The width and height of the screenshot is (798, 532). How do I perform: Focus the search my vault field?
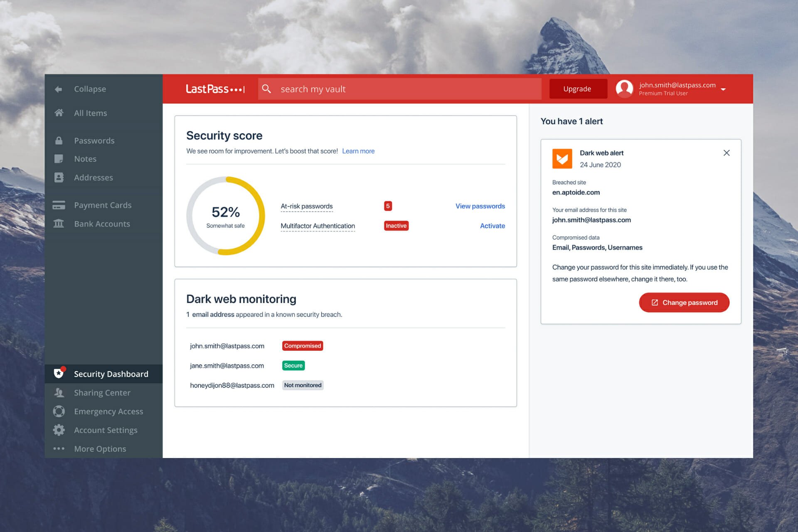pyautogui.click(x=399, y=89)
